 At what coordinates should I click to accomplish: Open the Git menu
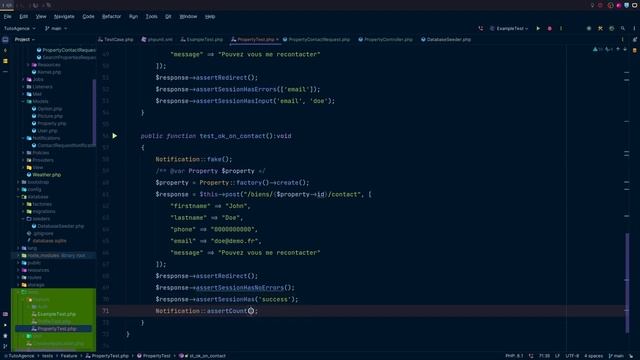point(168,17)
